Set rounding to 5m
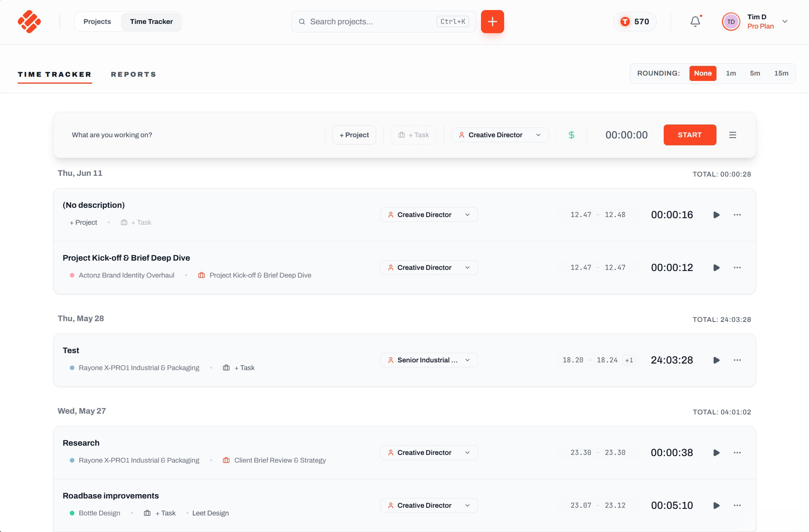 coord(755,73)
